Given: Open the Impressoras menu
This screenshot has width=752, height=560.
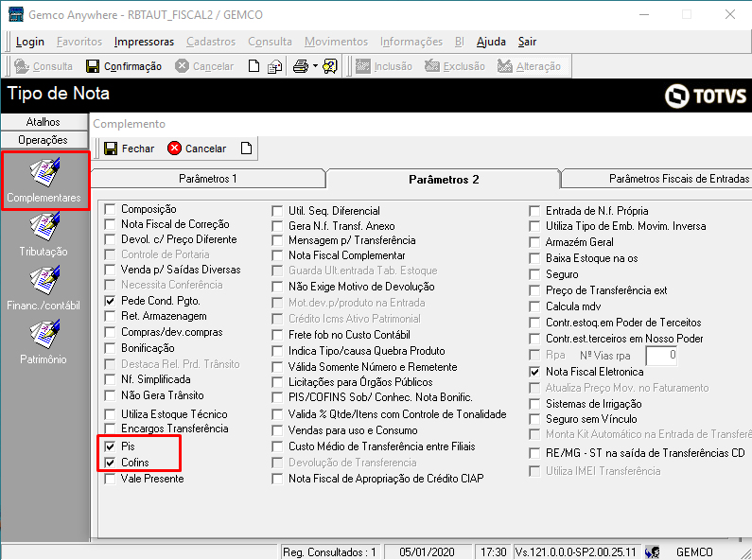Looking at the screenshot, I should pyautogui.click(x=144, y=42).
